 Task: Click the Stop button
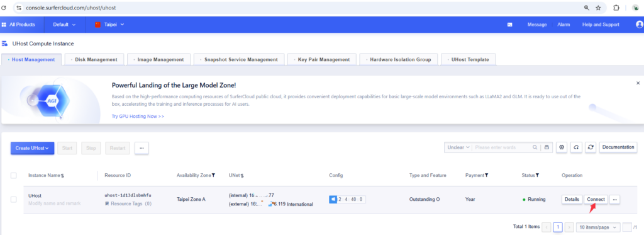point(91,148)
